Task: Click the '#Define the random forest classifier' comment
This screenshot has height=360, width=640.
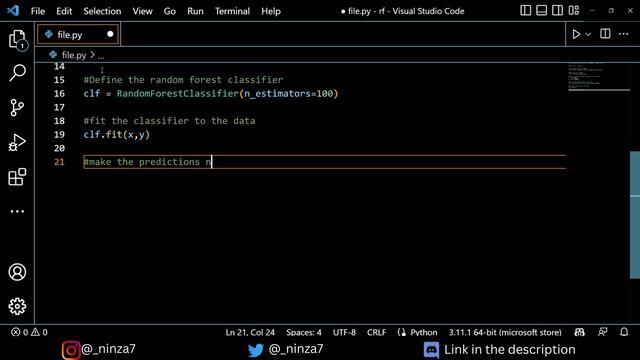Action: tap(183, 80)
